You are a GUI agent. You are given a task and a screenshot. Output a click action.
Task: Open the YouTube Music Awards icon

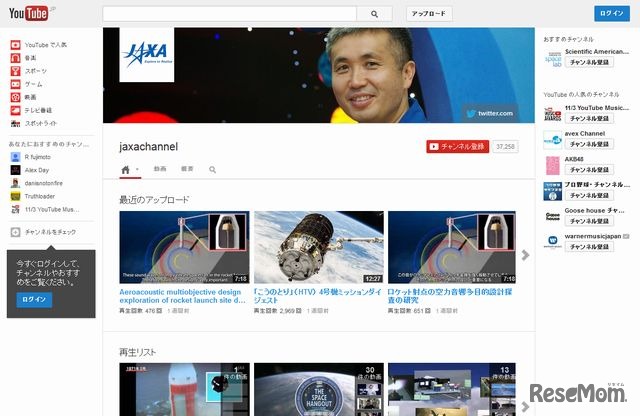(x=553, y=114)
